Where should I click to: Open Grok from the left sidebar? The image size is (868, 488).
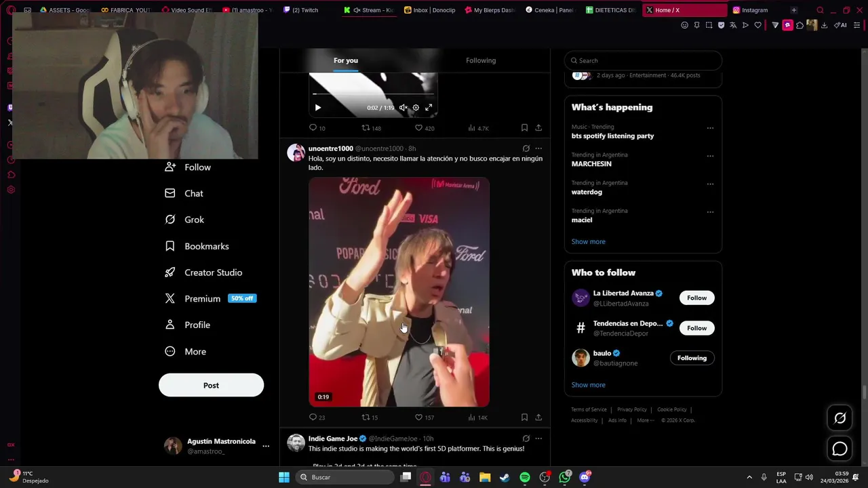(184, 220)
